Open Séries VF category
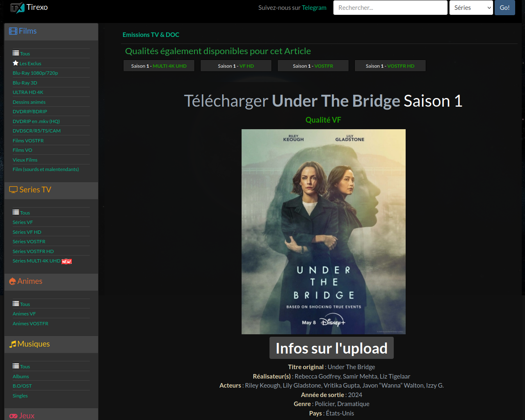The height and width of the screenshot is (420, 525). (23, 222)
